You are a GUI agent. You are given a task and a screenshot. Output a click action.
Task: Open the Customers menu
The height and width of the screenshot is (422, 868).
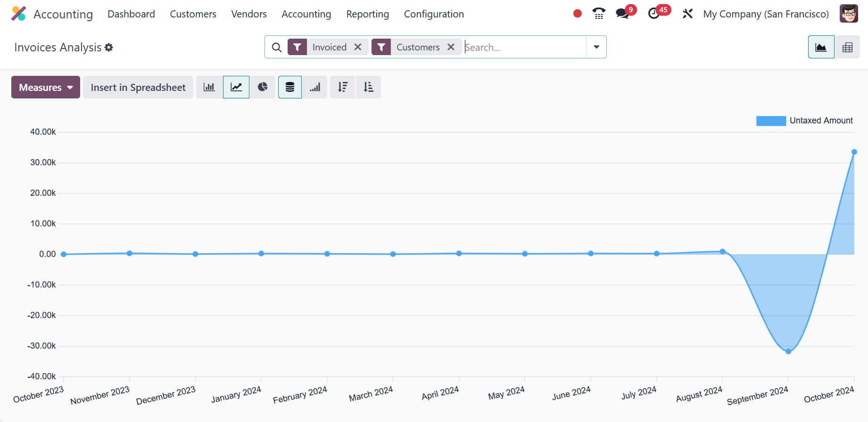tap(193, 14)
